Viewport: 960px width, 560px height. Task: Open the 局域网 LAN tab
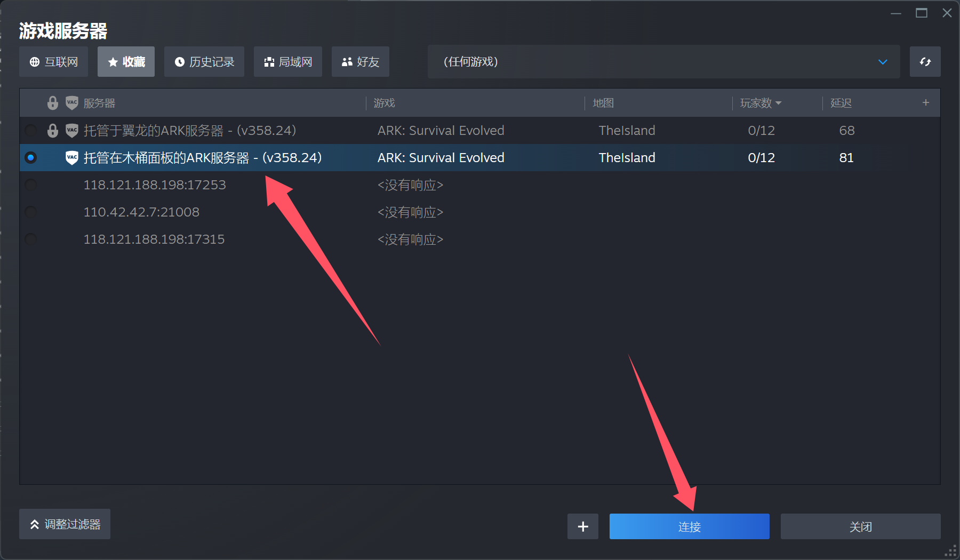pyautogui.click(x=288, y=62)
